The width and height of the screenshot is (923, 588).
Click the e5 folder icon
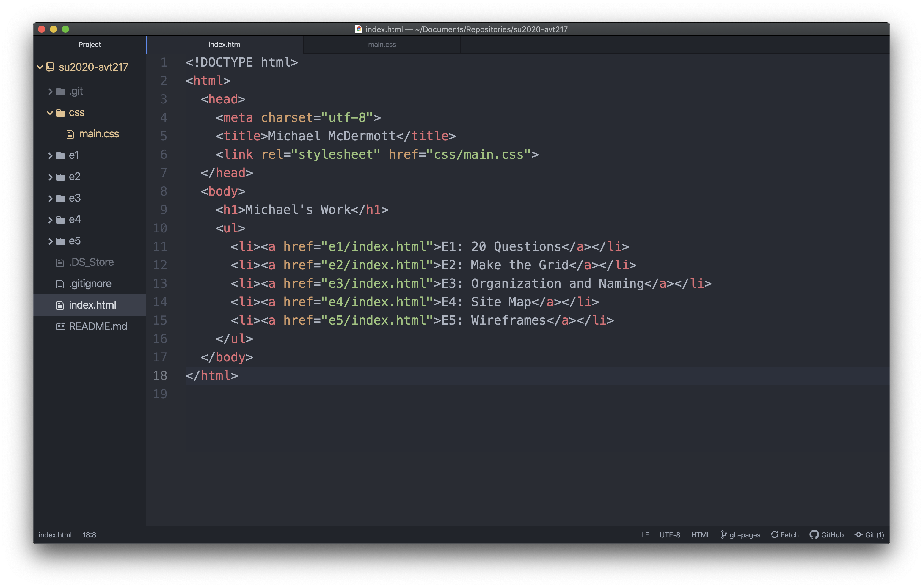tap(61, 241)
